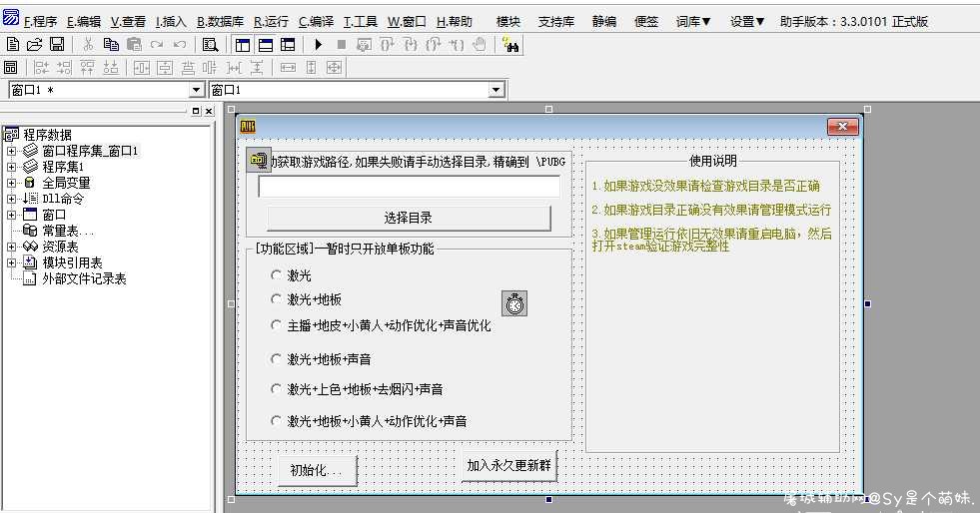Click the same height sizing icon

pyautogui.click(x=312, y=68)
